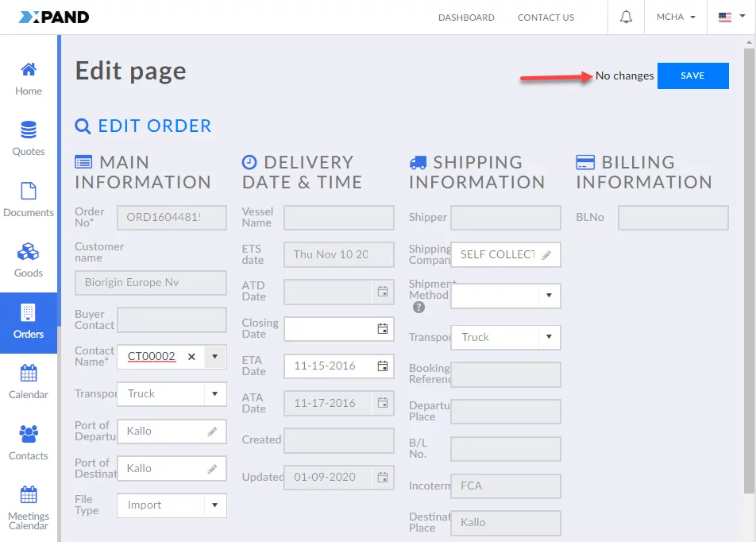Open the language flag selector

point(729,17)
